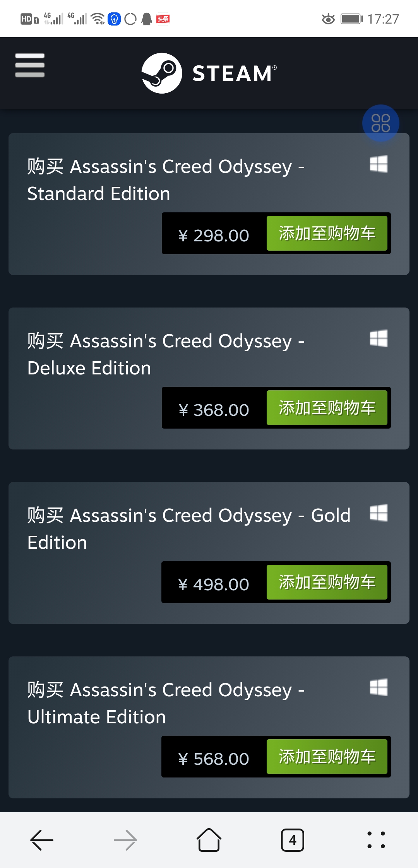The width and height of the screenshot is (418, 868).
Task: Click Windows icon on Deluxe Edition card
Action: [379, 338]
